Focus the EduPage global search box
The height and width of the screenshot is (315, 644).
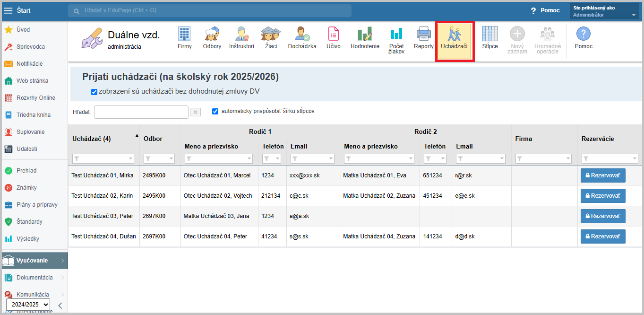[x=210, y=10]
